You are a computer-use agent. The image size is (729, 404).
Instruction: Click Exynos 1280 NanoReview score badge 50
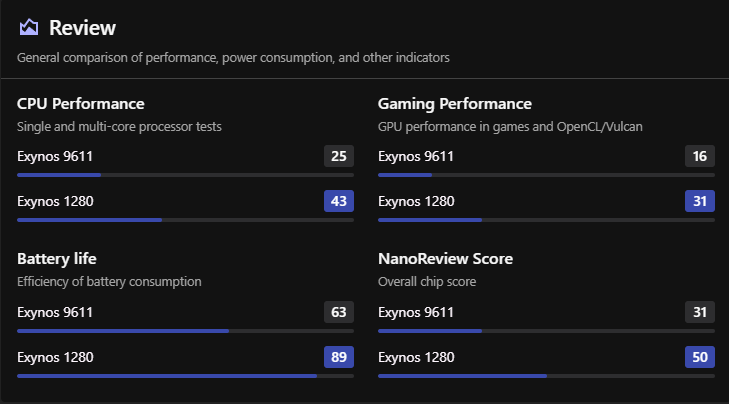[x=700, y=357]
